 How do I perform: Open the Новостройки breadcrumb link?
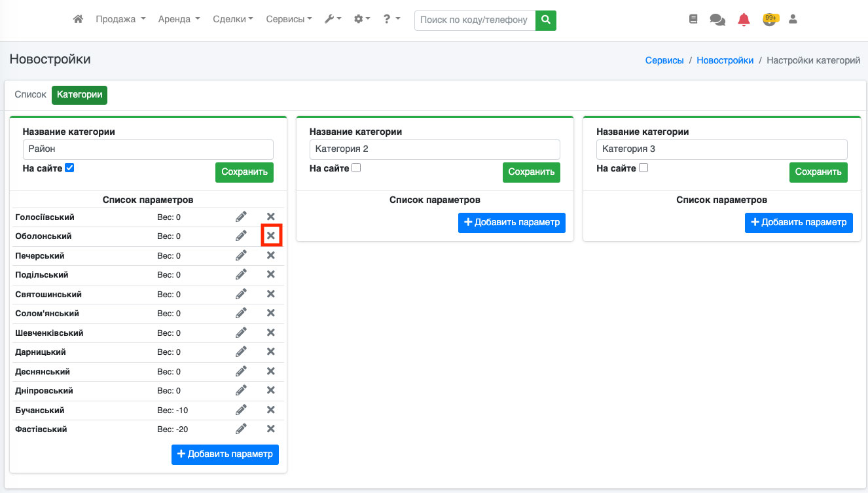725,60
